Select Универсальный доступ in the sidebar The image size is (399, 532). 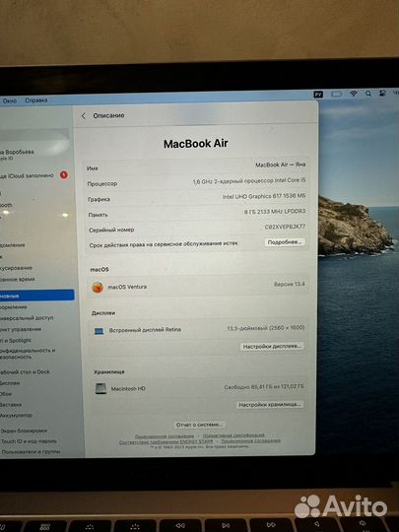click(27, 318)
